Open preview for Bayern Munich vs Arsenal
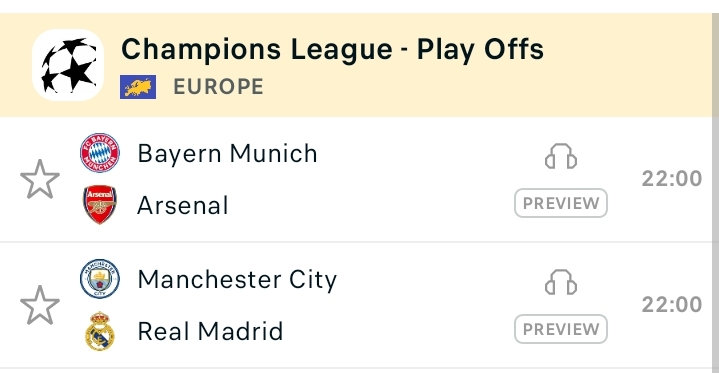The image size is (719, 373). coord(561,203)
